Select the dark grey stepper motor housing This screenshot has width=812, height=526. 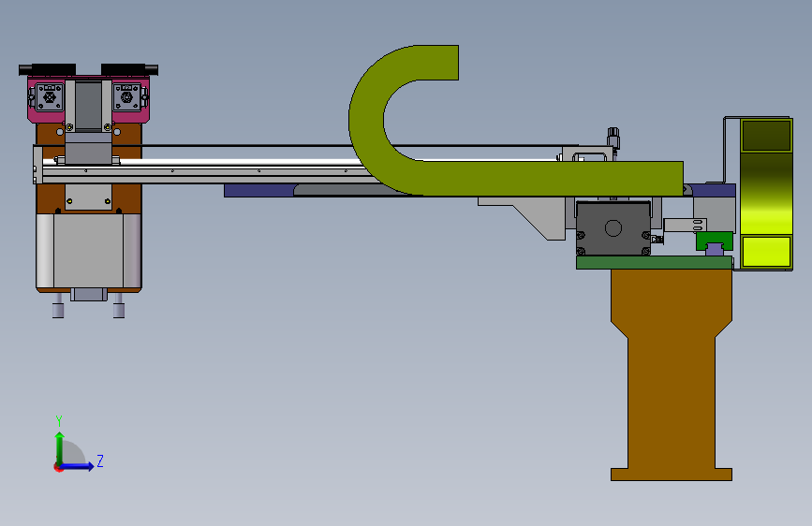pos(613,228)
